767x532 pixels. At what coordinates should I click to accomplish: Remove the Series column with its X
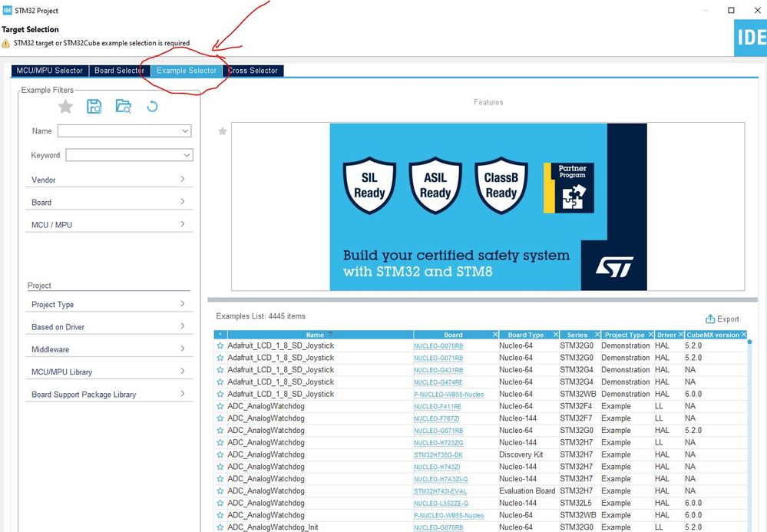click(597, 335)
